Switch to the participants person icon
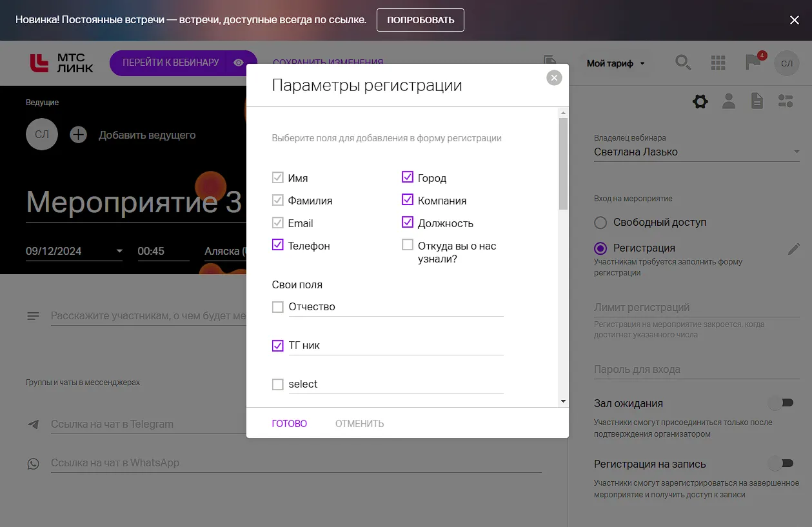Viewport: 812px width, 527px height. 729,101
